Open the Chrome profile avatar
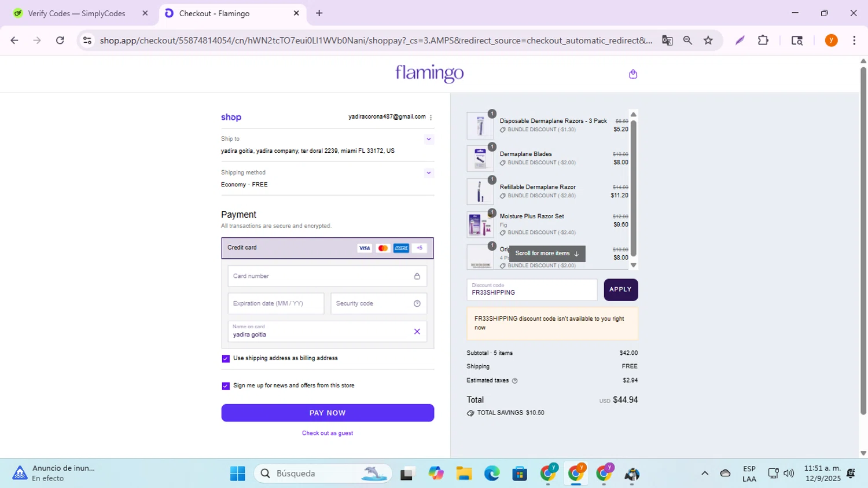The width and height of the screenshot is (868, 488). pos(832,41)
